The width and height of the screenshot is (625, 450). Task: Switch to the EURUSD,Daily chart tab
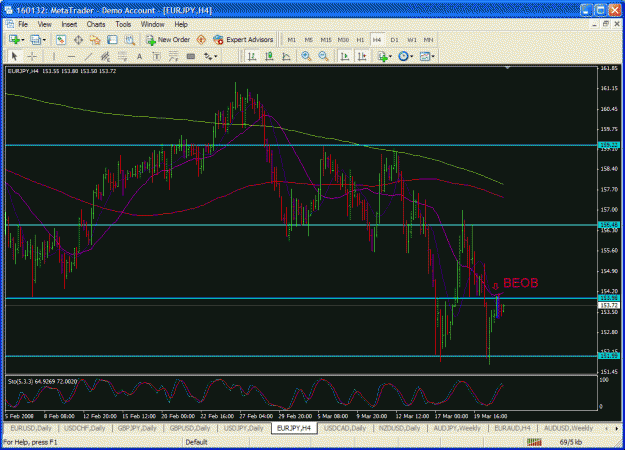pyautogui.click(x=31, y=428)
